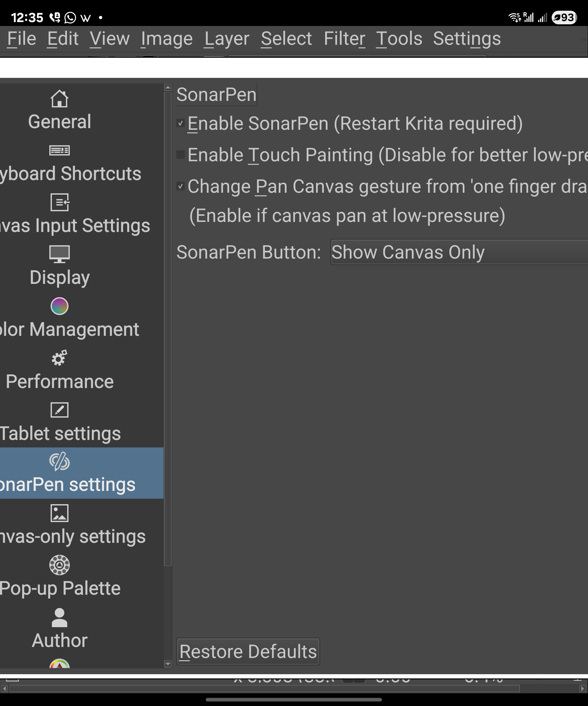
Task: Select the Display monitor icon
Action: tap(59, 254)
